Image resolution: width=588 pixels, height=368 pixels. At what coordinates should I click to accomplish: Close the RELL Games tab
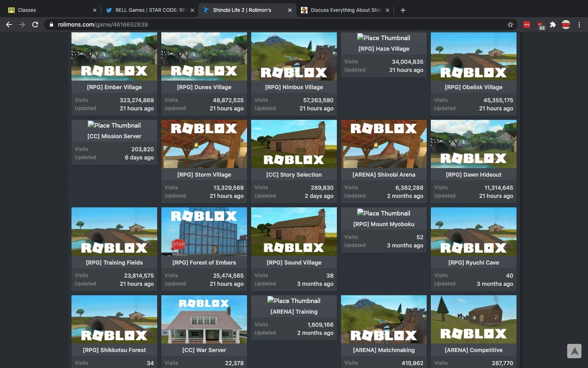tap(192, 10)
